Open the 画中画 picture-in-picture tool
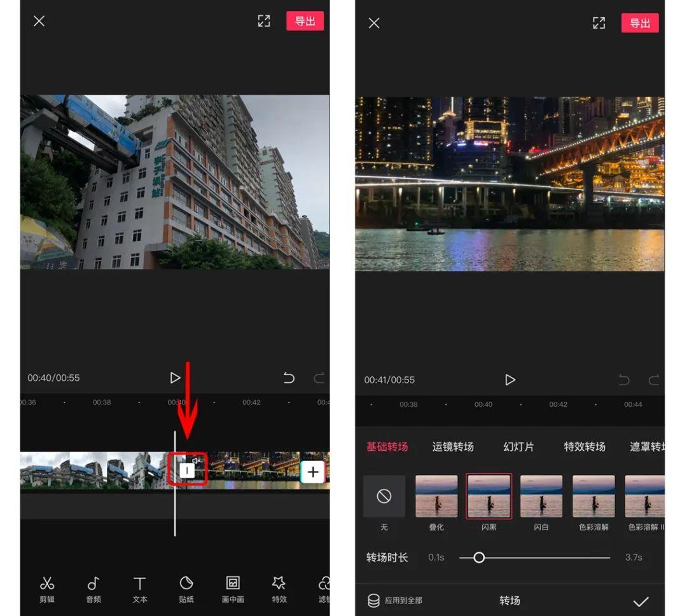The height and width of the screenshot is (616, 687). (233, 589)
